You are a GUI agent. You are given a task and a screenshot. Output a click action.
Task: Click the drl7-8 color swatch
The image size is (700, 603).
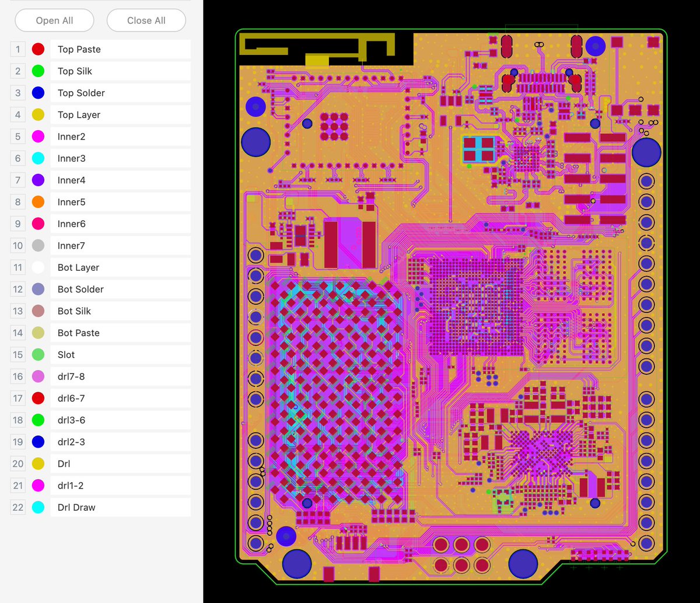coord(38,377)
